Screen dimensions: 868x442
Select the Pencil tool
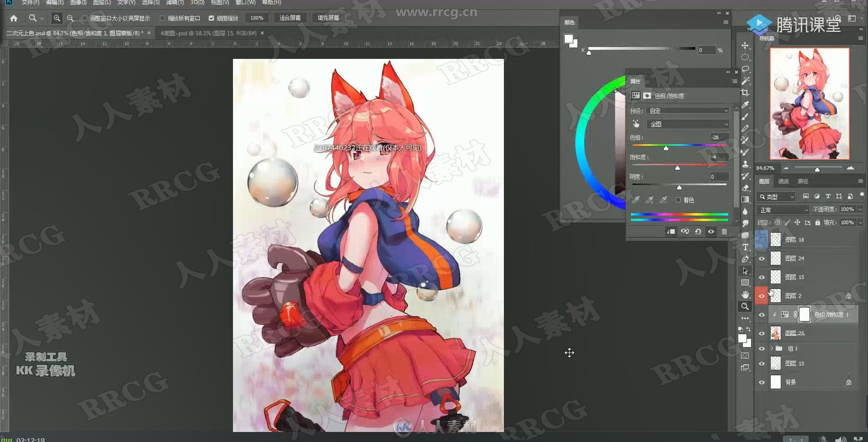pos(745,128)
